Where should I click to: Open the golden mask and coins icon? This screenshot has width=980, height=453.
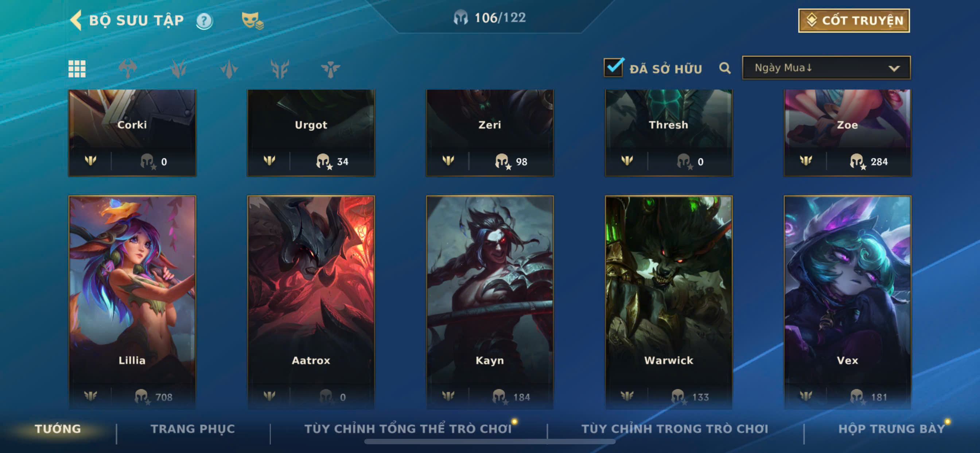253,20
